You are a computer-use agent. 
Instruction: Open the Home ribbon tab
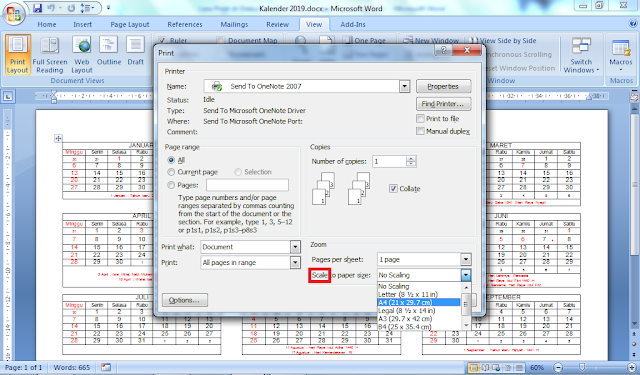click(47, 24)
